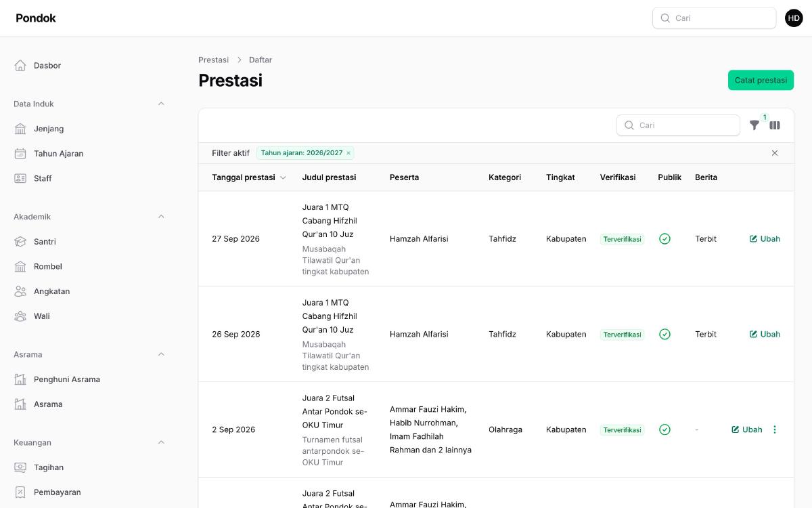Click Pondok logo
The image size is (812, 508).
click(36, 18)
